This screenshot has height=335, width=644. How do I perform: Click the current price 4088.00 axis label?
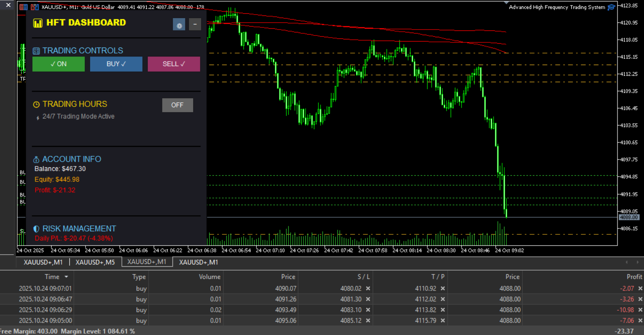(x=629, y=217)
